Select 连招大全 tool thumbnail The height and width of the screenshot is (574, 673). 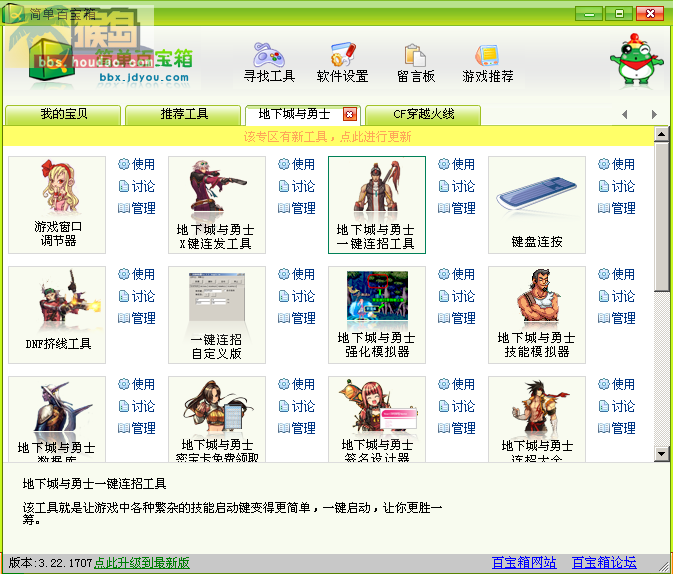pos(537,419)
